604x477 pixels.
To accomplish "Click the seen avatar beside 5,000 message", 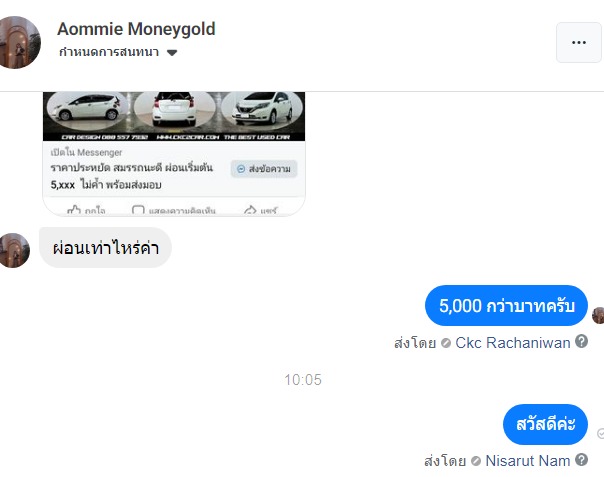I will [598, 316].
